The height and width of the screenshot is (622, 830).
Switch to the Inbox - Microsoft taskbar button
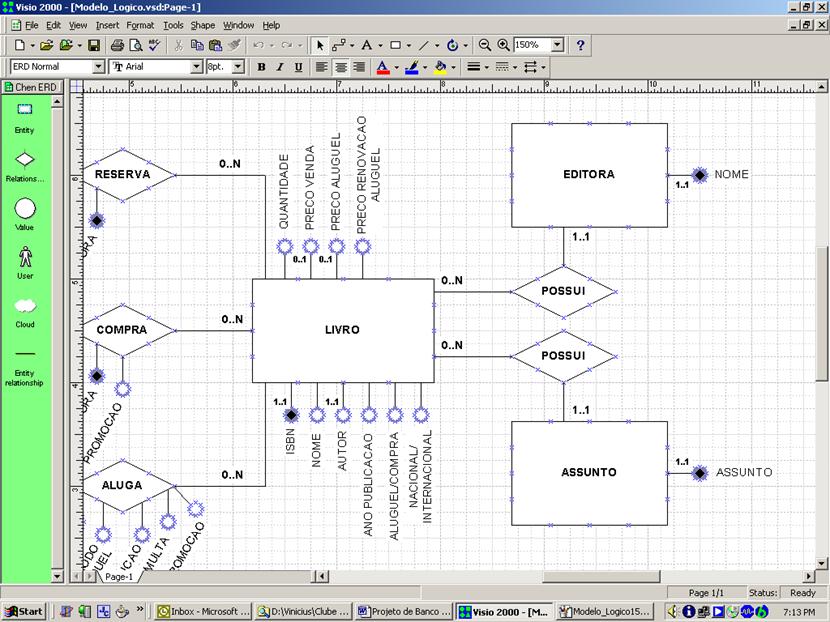pyautogui.click(x=200, y=611)
